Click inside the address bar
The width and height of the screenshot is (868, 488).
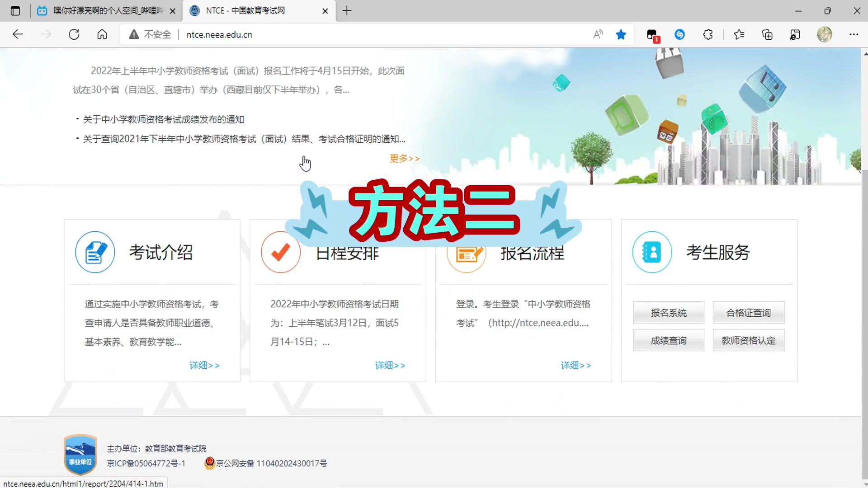click(316, 34)
